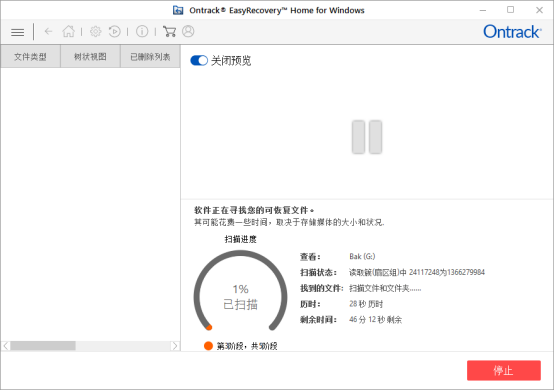Click the left arrow of horizontal scrollbar
The width and height of the screenshot is (554, 390).
[6, 345]
